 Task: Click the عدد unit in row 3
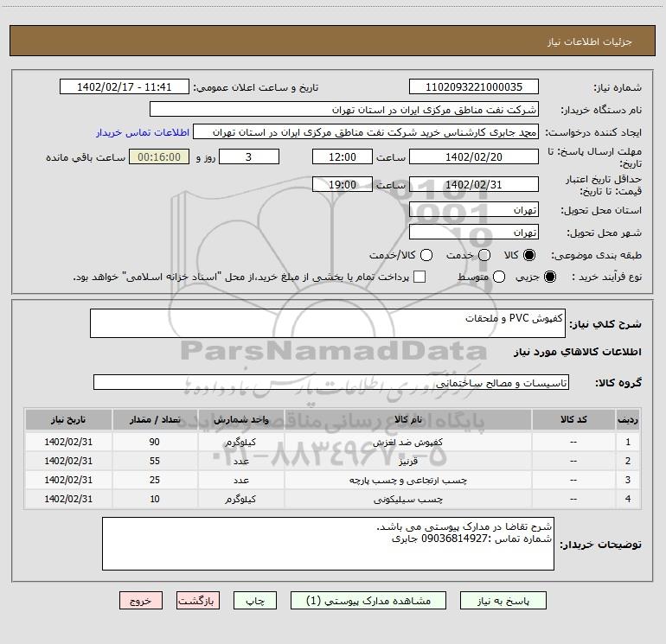click(x=240, y=480)
